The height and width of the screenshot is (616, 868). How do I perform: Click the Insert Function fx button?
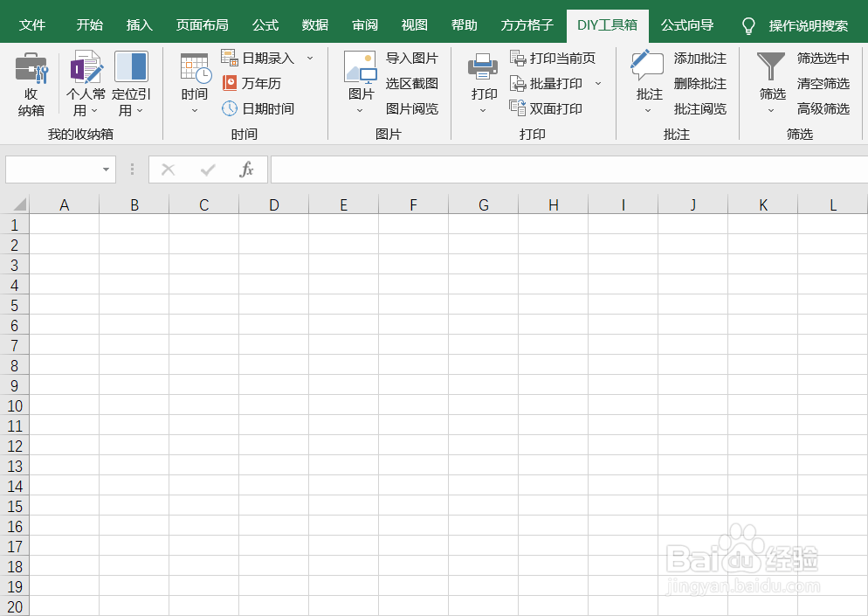pyautogui.click(x=245, y=169)
